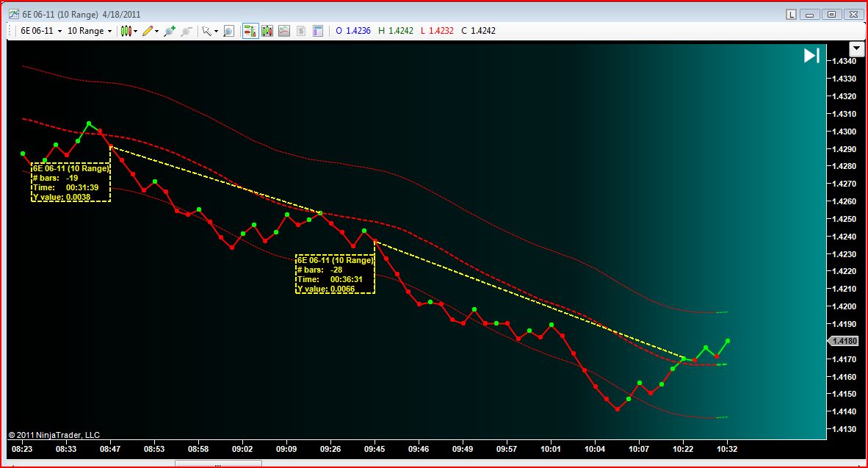The height and width of the screenshot is (468, 868).
Task: Select the pointer cursor tool icon
Action: pyautogui.click(x=207, y=31)
